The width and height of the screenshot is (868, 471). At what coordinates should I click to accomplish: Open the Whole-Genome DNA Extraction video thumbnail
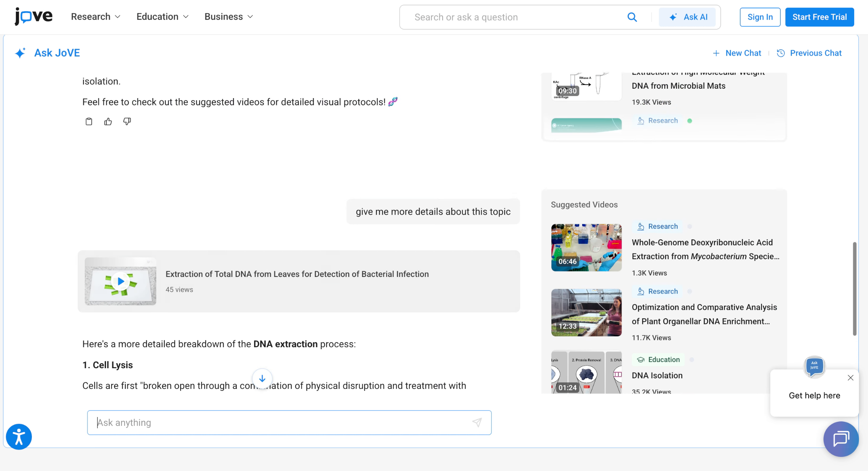point(586,248)
